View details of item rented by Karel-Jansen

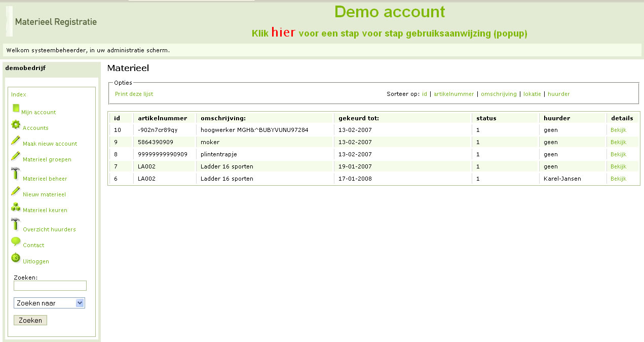click(618, 179)
